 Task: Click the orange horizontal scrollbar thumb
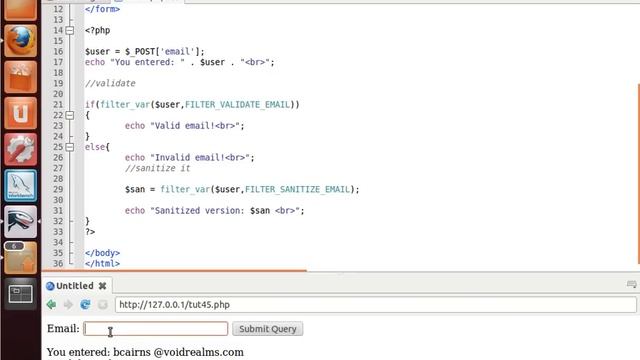coord(174,270)
